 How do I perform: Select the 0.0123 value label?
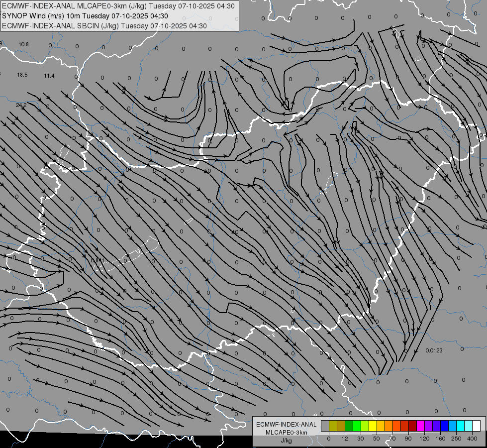point(434,350)
